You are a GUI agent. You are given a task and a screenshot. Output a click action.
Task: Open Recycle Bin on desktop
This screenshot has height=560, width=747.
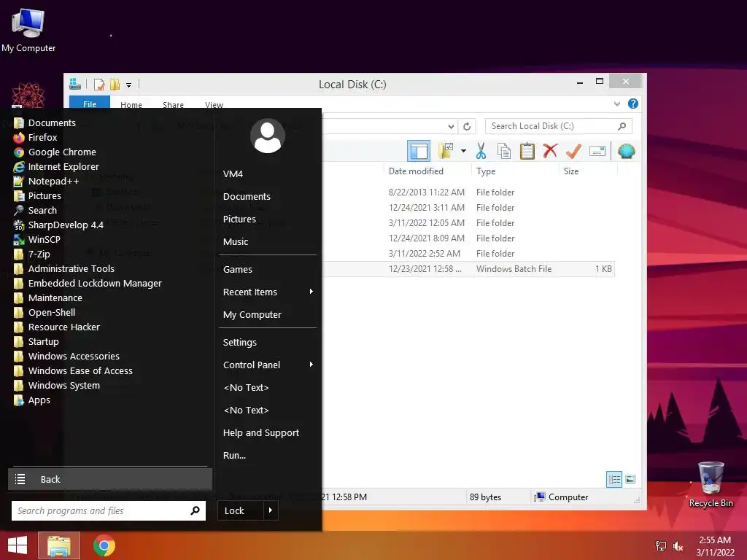(711, 485)
